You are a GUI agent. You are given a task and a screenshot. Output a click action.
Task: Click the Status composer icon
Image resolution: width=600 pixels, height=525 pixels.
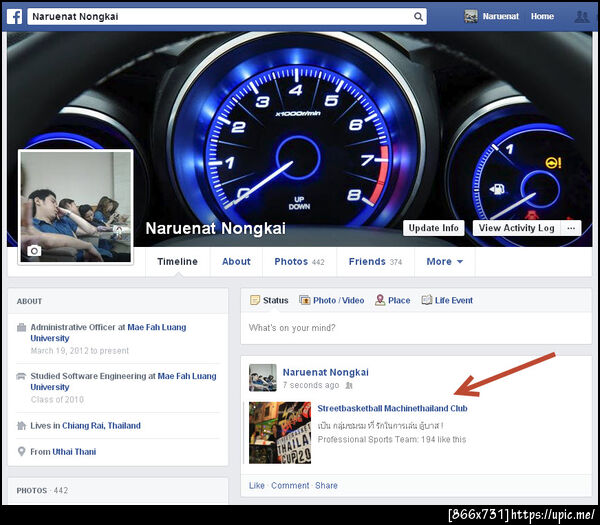point(255,300)
